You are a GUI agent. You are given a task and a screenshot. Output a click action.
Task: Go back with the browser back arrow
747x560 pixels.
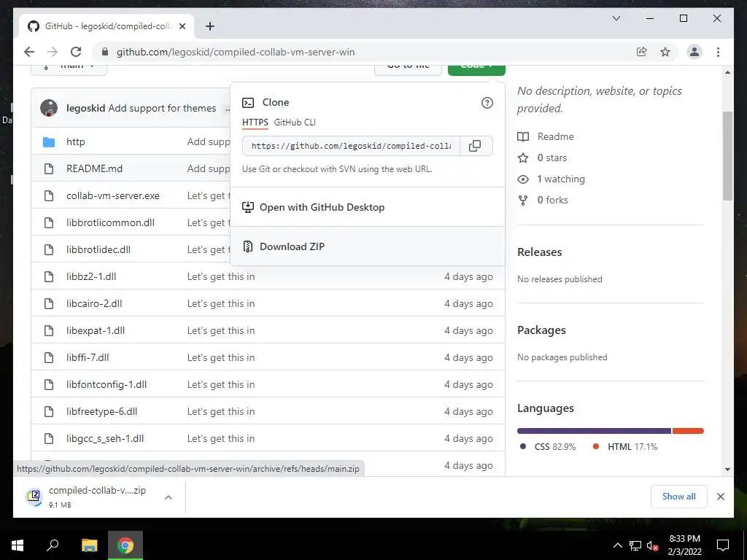click(x=29, y=52)
